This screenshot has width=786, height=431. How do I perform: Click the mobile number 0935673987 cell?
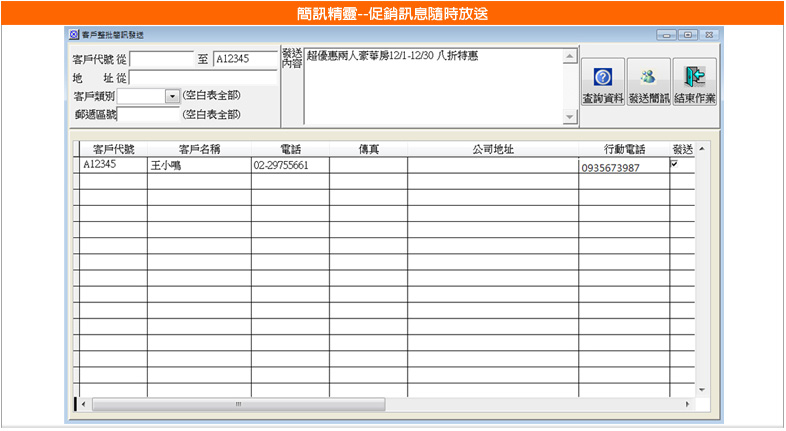tap(623, 167)
